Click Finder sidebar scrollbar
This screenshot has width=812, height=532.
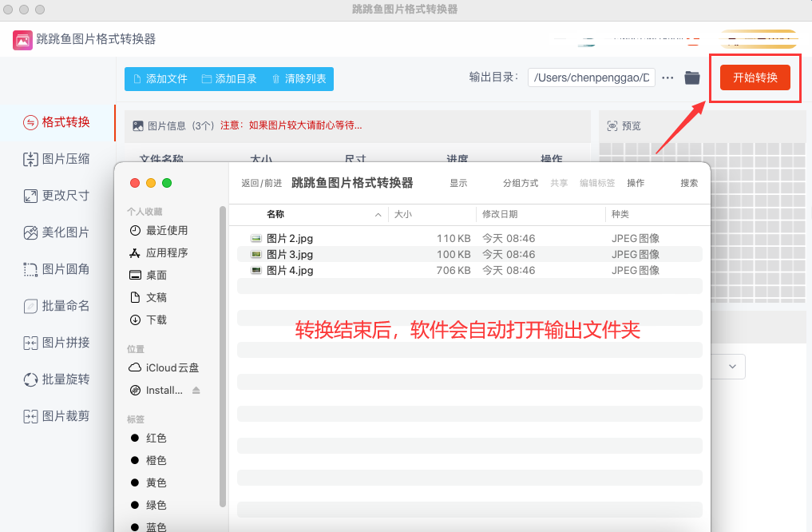(x=223, y=356)
